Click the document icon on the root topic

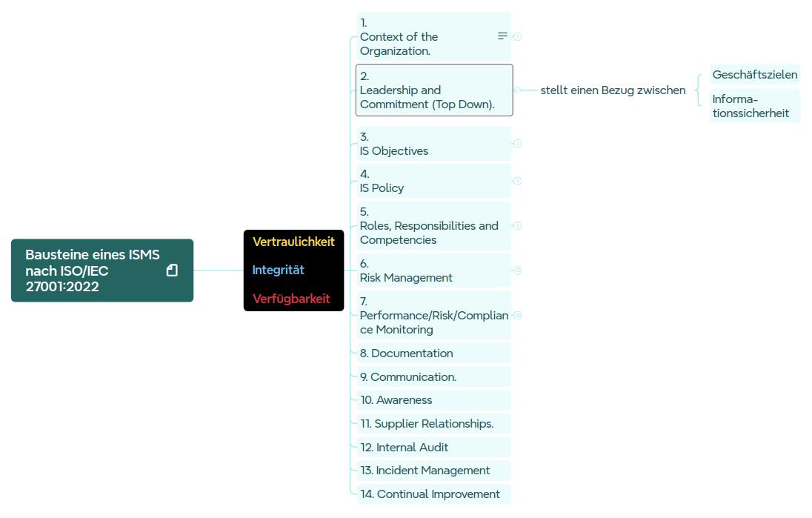172,270
